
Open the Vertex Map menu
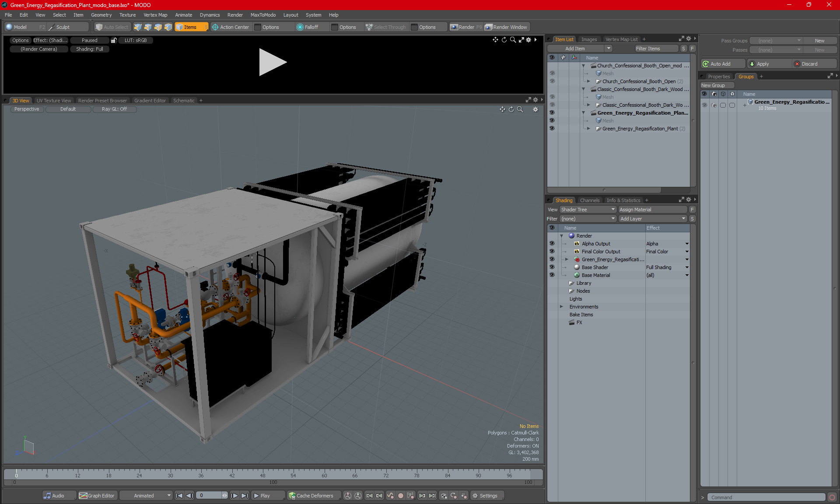click(x=155, y=15)
